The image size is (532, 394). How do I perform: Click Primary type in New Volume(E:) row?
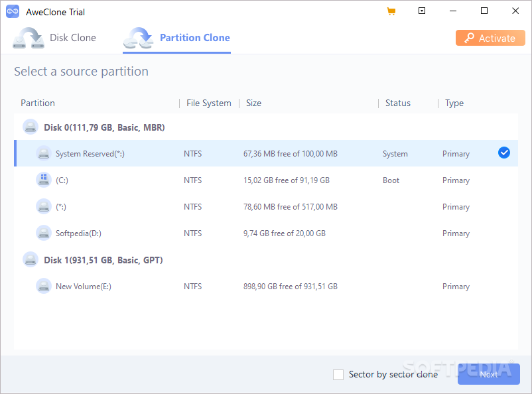pos(456,287)
